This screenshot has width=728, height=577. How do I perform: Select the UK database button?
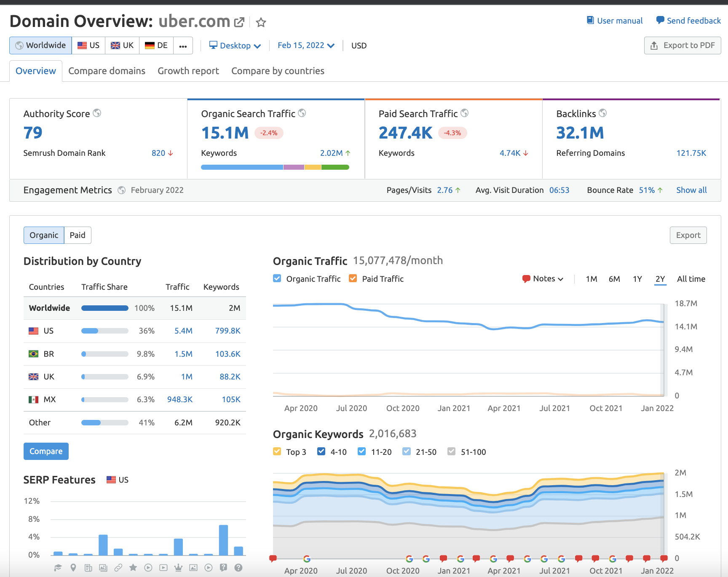(122, 45)
